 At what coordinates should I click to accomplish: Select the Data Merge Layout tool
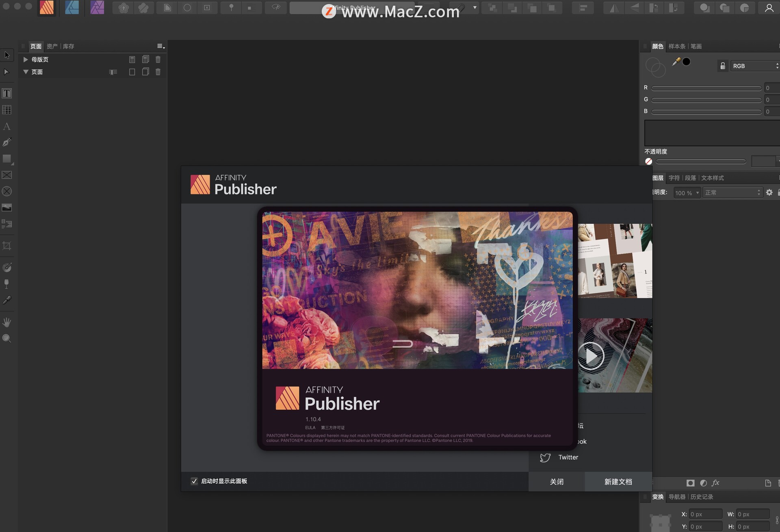(7, 224)
